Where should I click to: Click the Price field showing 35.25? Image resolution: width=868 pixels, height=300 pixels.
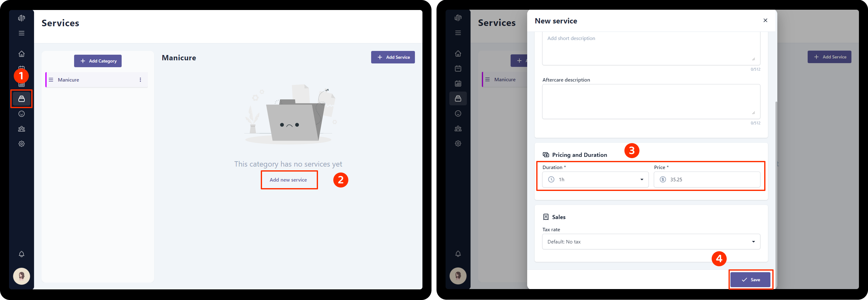coord(707,179)
